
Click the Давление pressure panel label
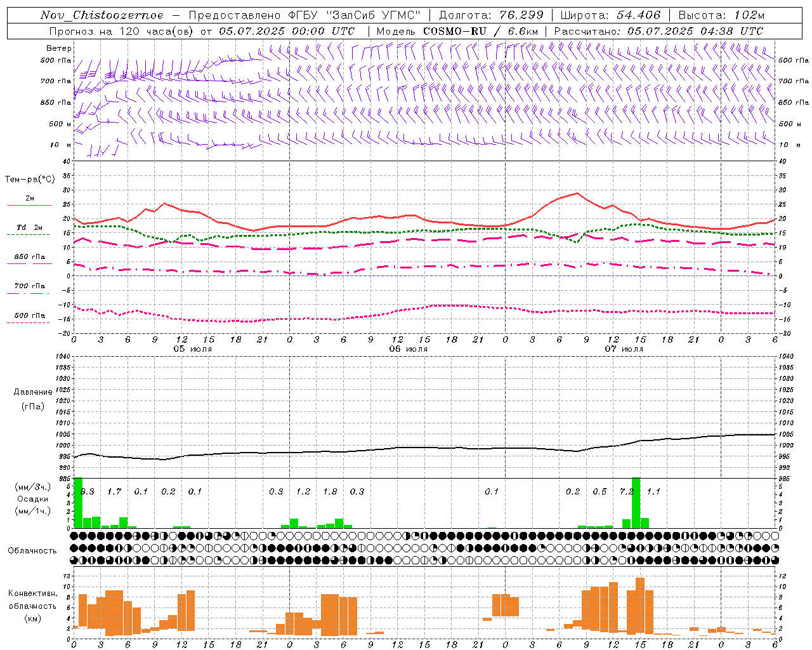pyautogui.click(x=33, y=392)
